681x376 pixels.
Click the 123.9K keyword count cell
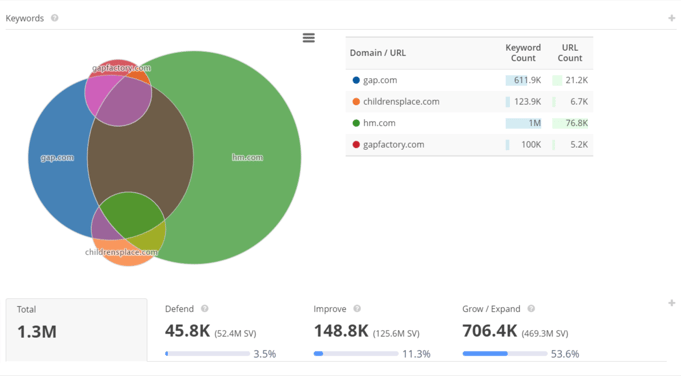point(523,102)
